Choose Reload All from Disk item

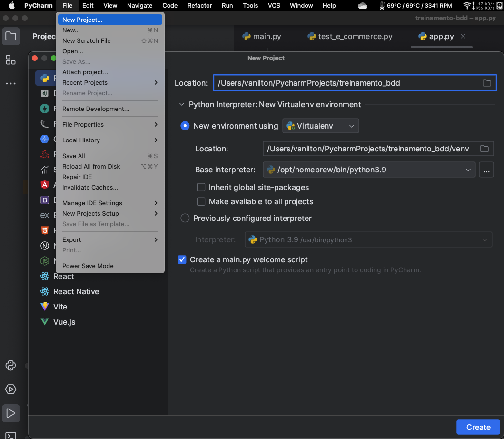[110, 166]
